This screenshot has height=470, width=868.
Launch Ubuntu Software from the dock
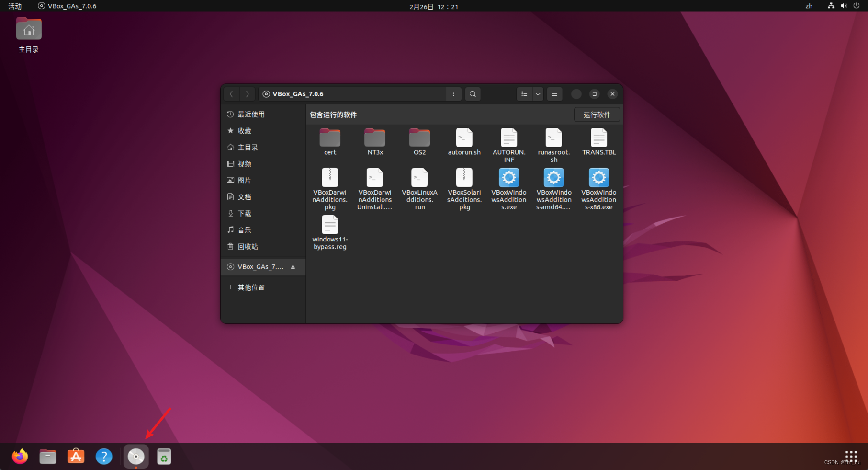coord(76,457)
